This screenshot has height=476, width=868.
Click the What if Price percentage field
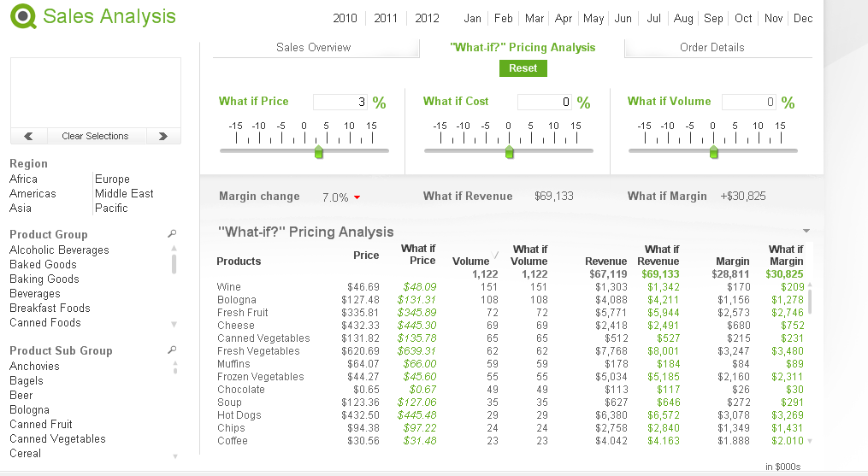point(340,103)
